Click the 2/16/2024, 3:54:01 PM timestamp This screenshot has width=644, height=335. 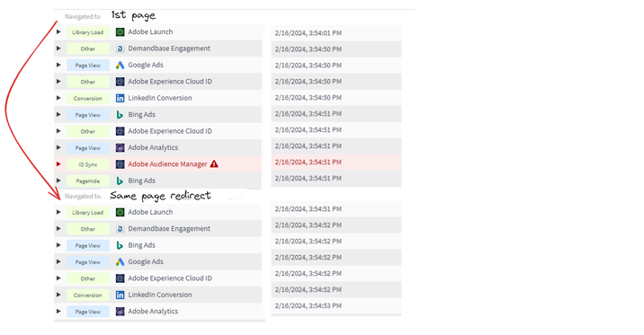(308, 33)
